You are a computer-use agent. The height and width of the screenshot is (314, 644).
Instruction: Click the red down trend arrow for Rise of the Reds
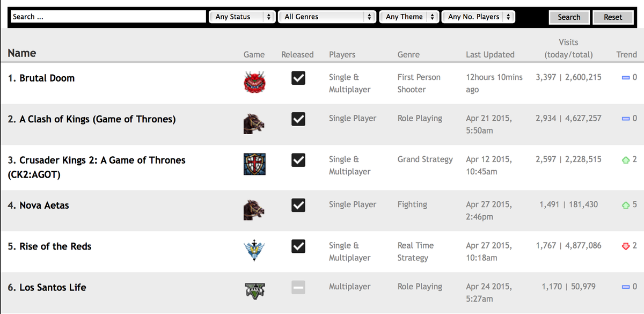[x=625, y=246]
